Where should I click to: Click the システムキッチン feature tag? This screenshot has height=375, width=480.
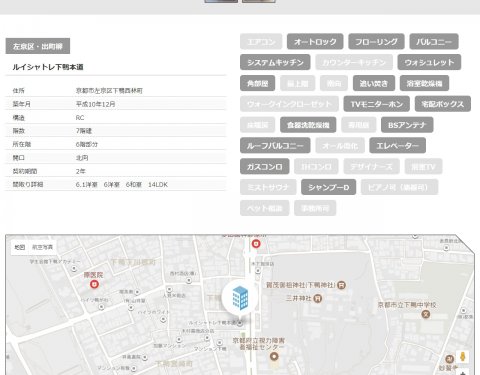(275, 62)
